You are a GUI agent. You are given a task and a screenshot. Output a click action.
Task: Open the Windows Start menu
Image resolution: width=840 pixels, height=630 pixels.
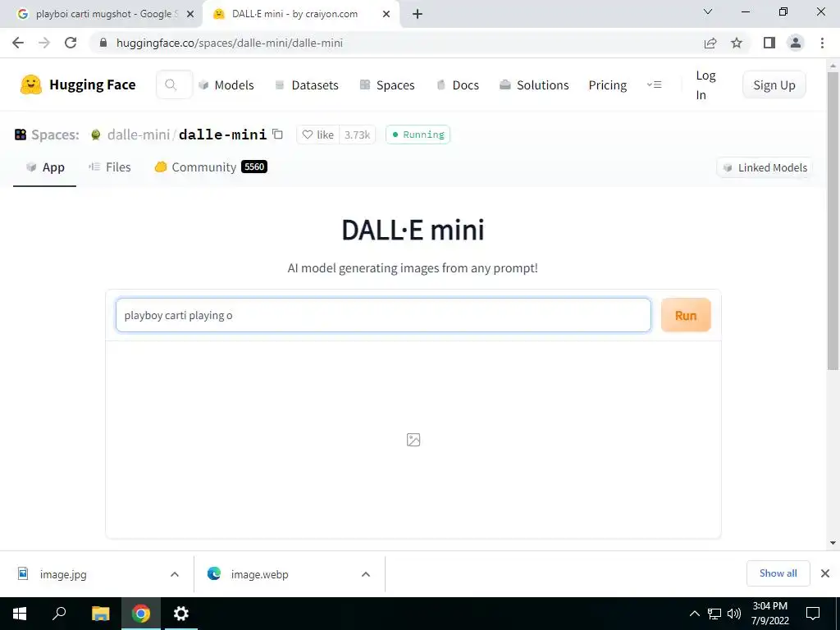point(20,614)
